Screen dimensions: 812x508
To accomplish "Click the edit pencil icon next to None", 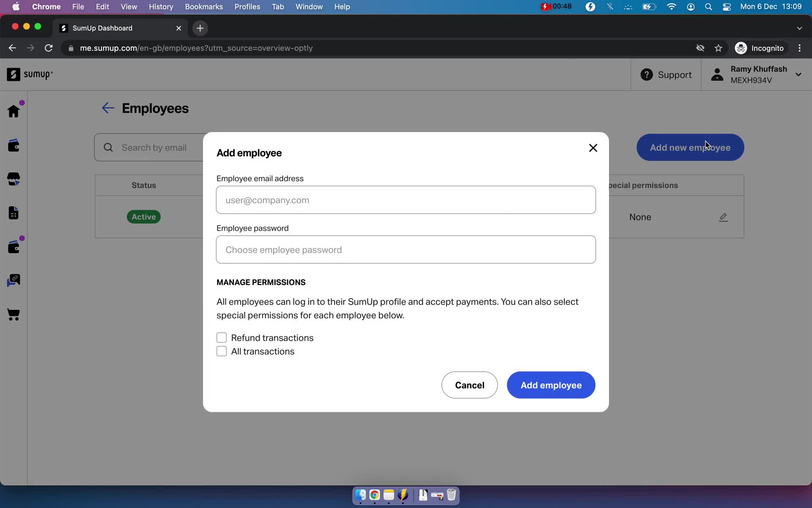I will tap(723, 217).
